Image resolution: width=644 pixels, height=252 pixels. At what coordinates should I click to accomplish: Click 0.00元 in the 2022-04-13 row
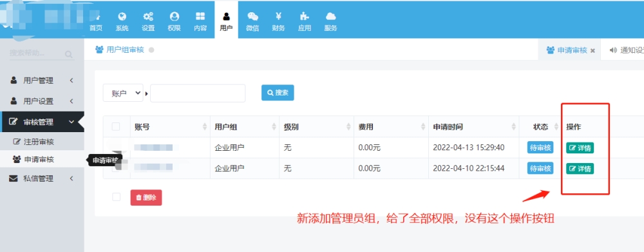[369, 148]
